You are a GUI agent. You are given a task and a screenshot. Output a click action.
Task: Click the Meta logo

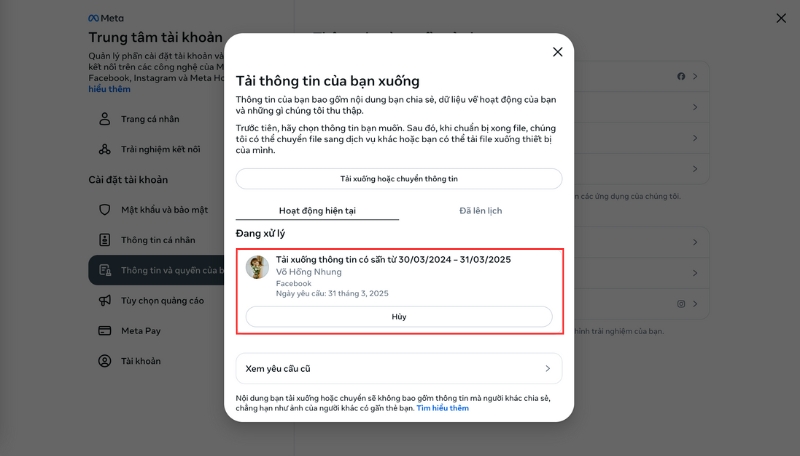click(x=106, y=18)
